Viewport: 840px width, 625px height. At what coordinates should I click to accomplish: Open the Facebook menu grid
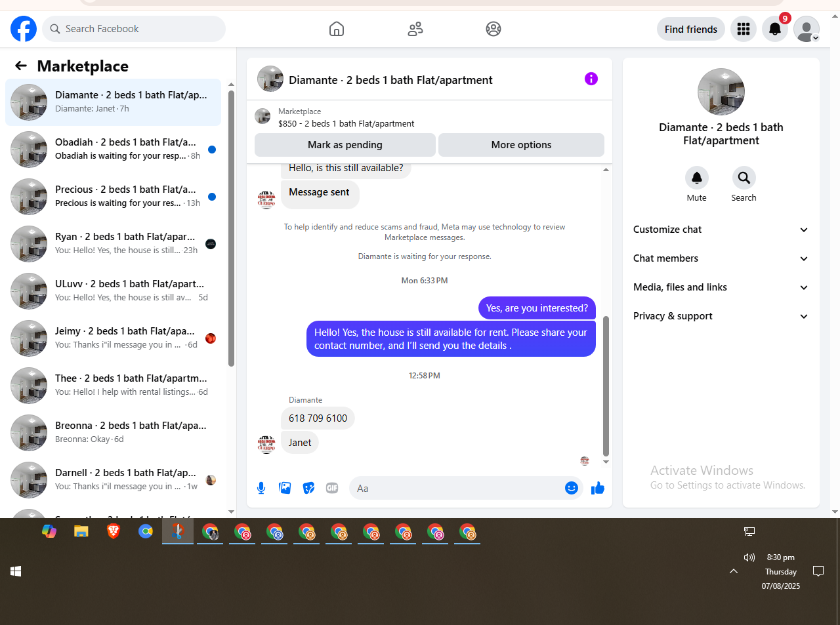(x=744, y=29)
